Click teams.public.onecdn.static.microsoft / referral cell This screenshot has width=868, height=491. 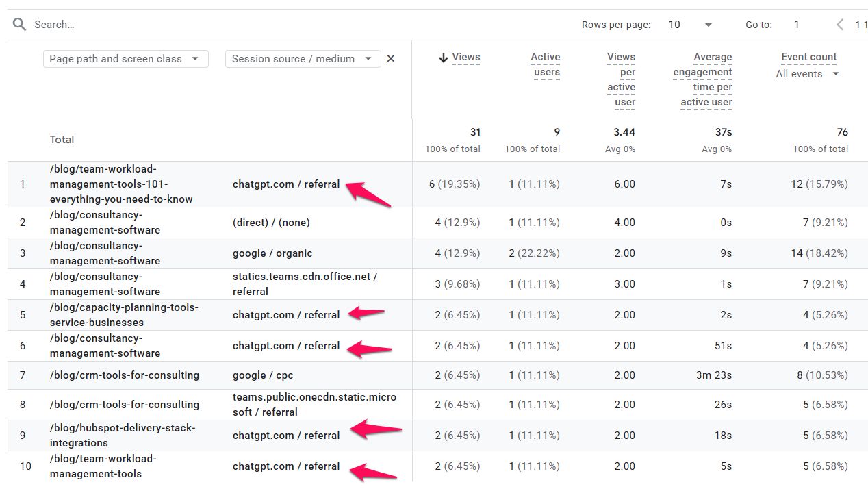click(314, 405)
